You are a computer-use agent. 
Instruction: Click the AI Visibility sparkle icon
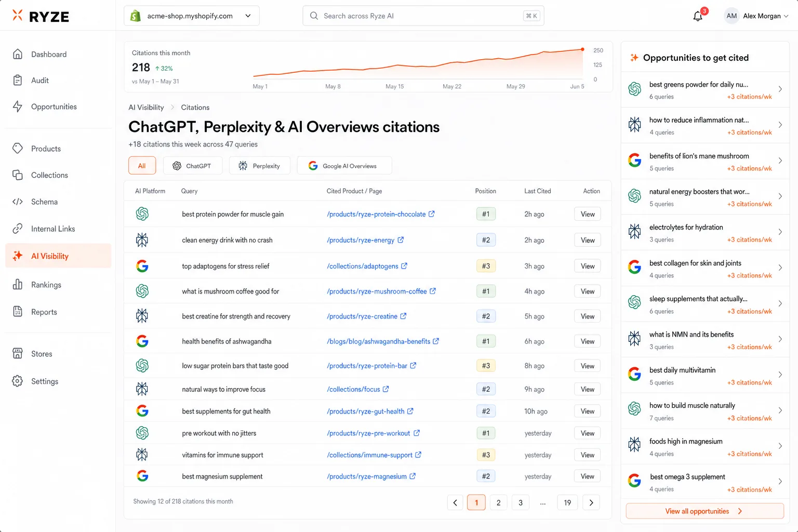(x=18, y=256)
